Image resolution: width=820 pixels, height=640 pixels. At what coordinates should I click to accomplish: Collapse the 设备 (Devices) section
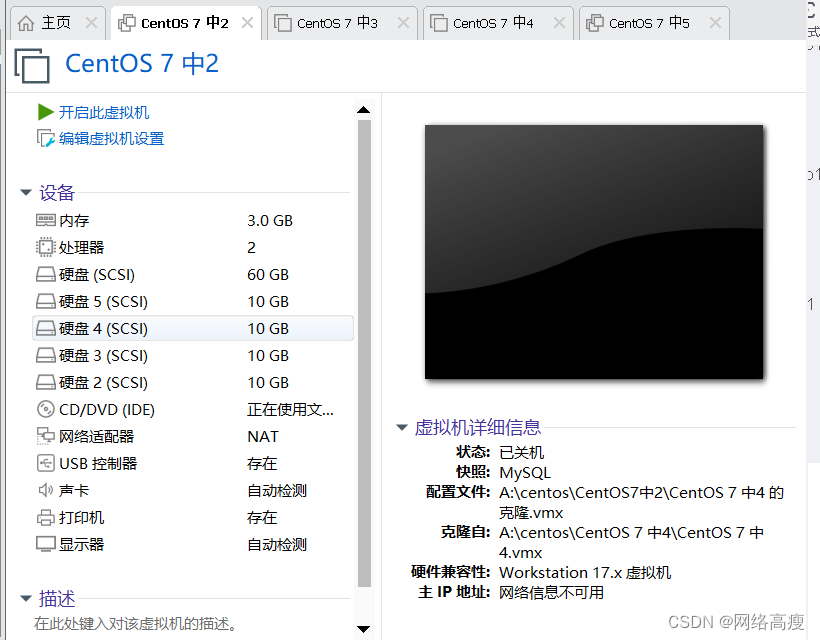click(26, 192)
